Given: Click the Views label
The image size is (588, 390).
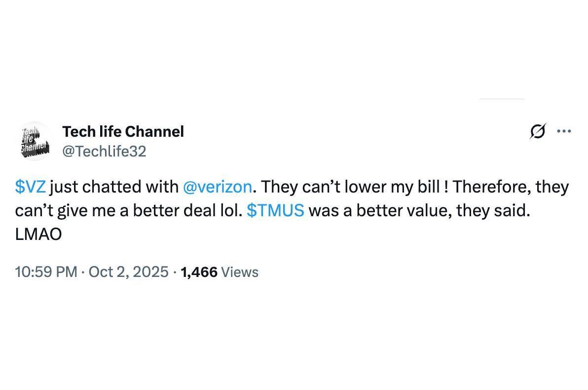Looking at the screenshot, I should (x=240, y=272).
